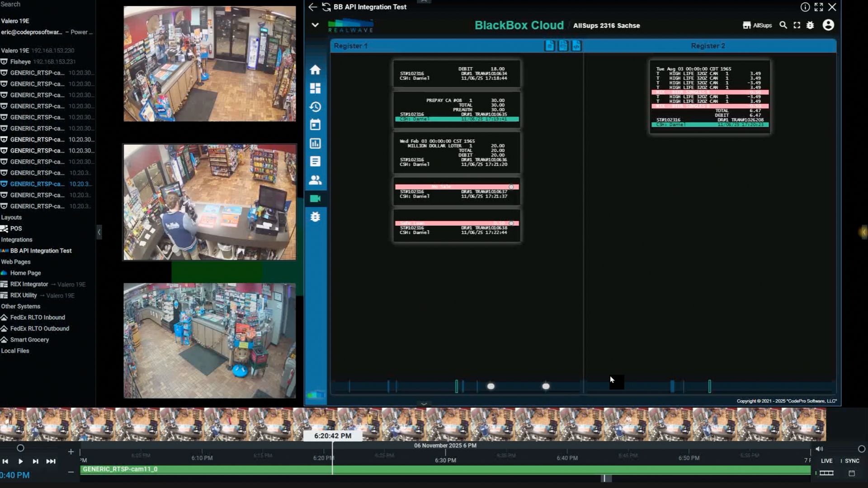This screenshot has height=488, width=868.
Task: Select the POS layout item
Action: 16,229
